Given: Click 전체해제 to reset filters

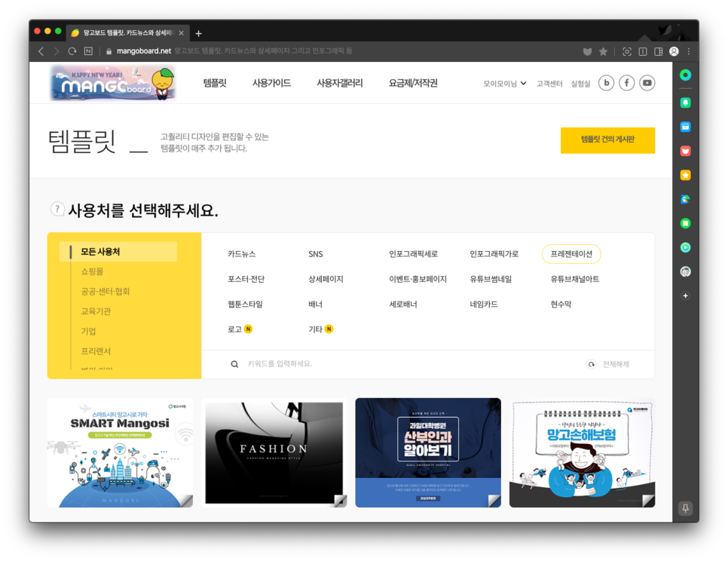Looking at the screenshot, I should pos(608,364).
